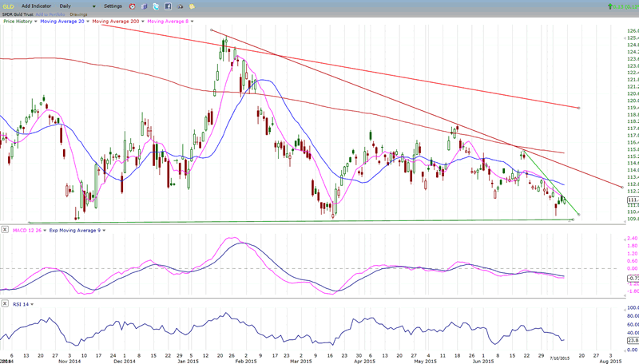Click the red alarm clock icon
The image size is (639, 364).
click(134, 6)
